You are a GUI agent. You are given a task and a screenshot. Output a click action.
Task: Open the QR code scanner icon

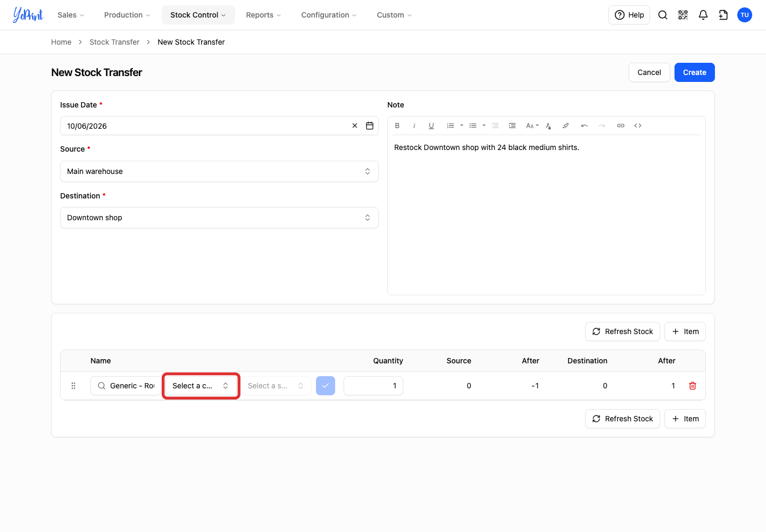pos(683,15)
